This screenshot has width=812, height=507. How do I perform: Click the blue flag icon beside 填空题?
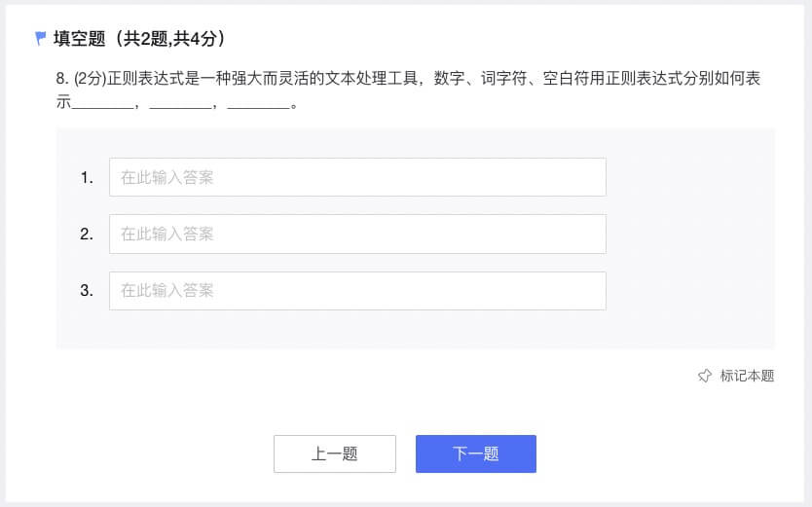(40, 38)
